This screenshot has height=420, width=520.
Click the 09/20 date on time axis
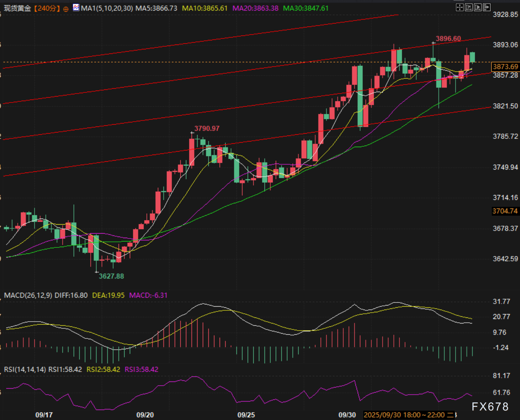pos(145,415)
